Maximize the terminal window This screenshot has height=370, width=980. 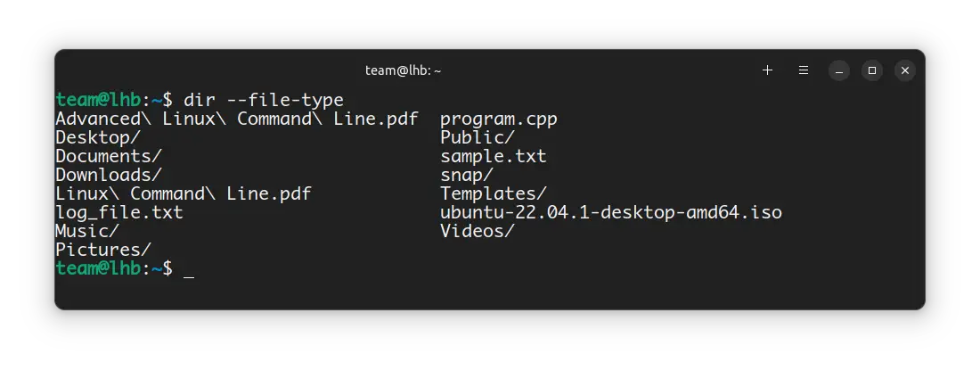click(872, 70)
